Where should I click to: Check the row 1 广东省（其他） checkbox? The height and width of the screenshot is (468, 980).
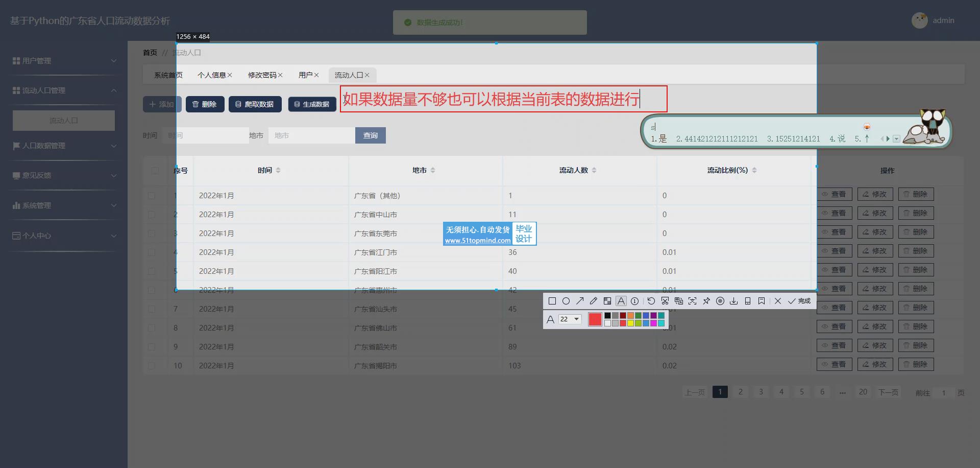click(x=152, y=196)
